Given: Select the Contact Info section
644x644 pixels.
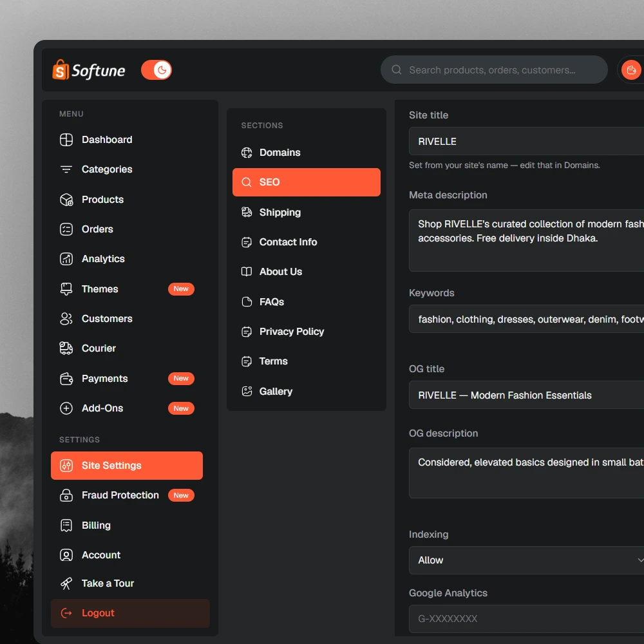Looking at the screenshot, I should (x=307, y=242).
